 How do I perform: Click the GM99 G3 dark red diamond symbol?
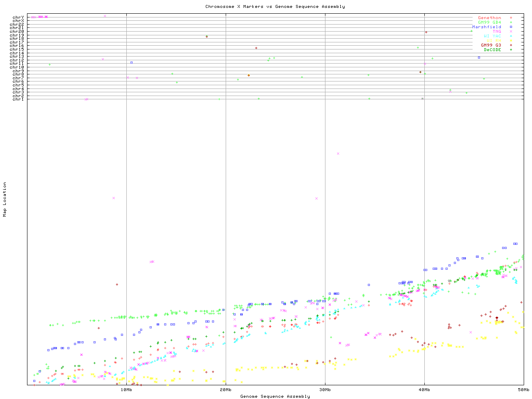coord(511,45)
